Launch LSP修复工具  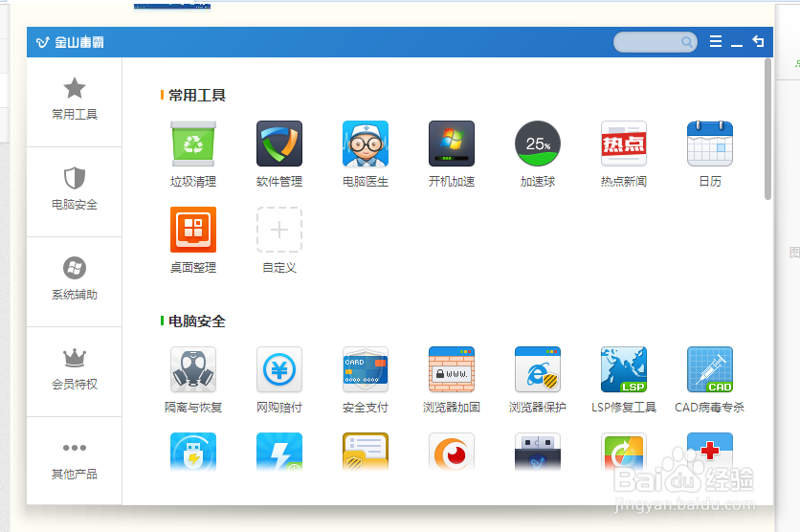[x=624, y=379]
